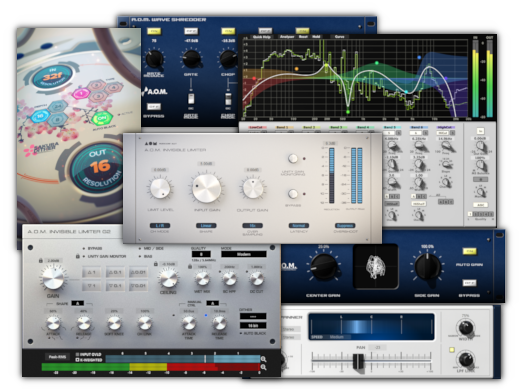Toggle the K-Weighted checkbox

click(x=77, y=360)
